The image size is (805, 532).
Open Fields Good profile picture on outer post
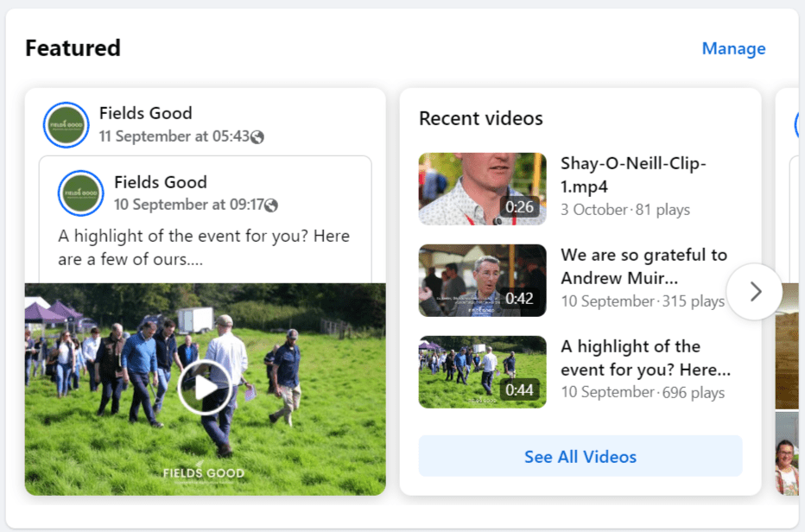67,124
